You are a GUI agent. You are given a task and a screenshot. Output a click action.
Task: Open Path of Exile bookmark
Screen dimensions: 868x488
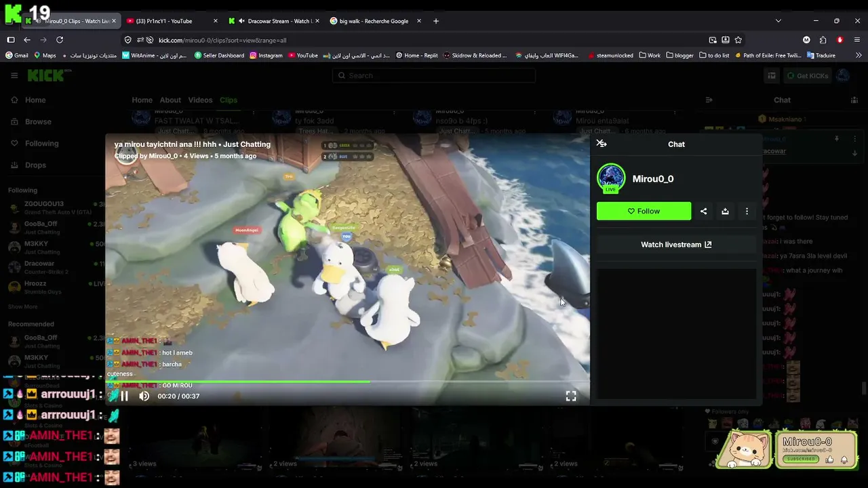768,56
